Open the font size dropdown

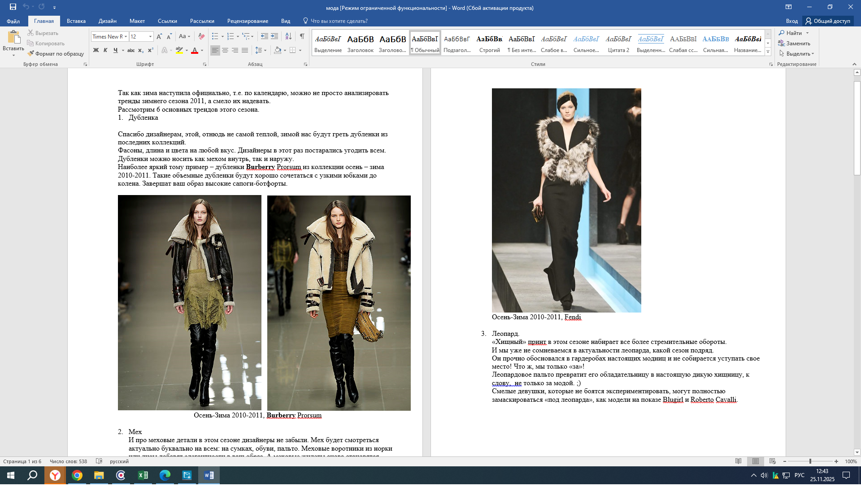[x=150, y=37]
